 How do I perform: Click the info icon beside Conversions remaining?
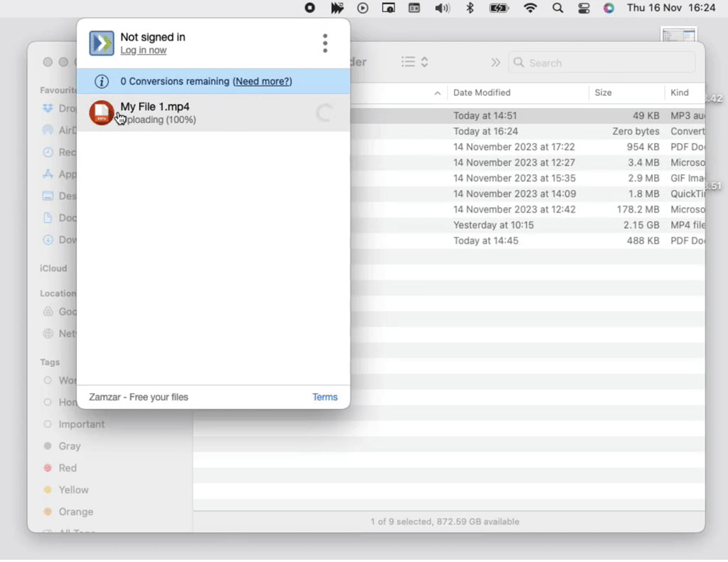(102, 81)
